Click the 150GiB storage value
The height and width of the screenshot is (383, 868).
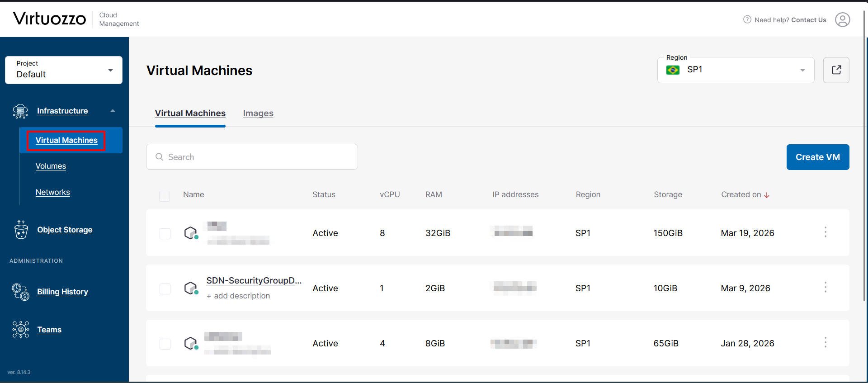coord(668,233)
